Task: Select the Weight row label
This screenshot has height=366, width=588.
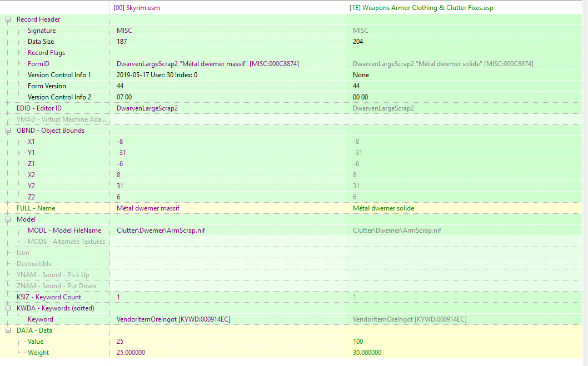Action: click(x=38, y=353)
